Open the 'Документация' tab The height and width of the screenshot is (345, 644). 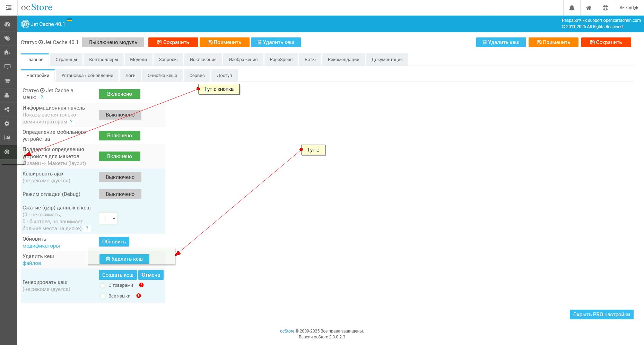pos(387,60)
